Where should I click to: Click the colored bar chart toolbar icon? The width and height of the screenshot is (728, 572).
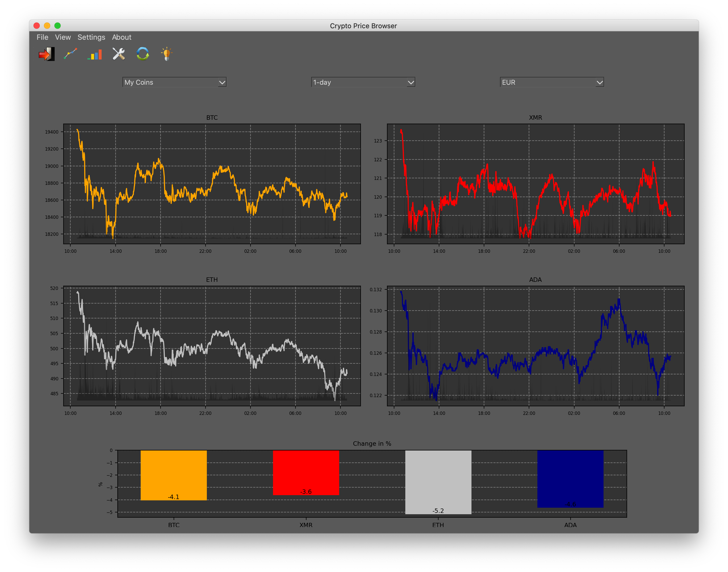pyautogui.click(x=95, y=54)
